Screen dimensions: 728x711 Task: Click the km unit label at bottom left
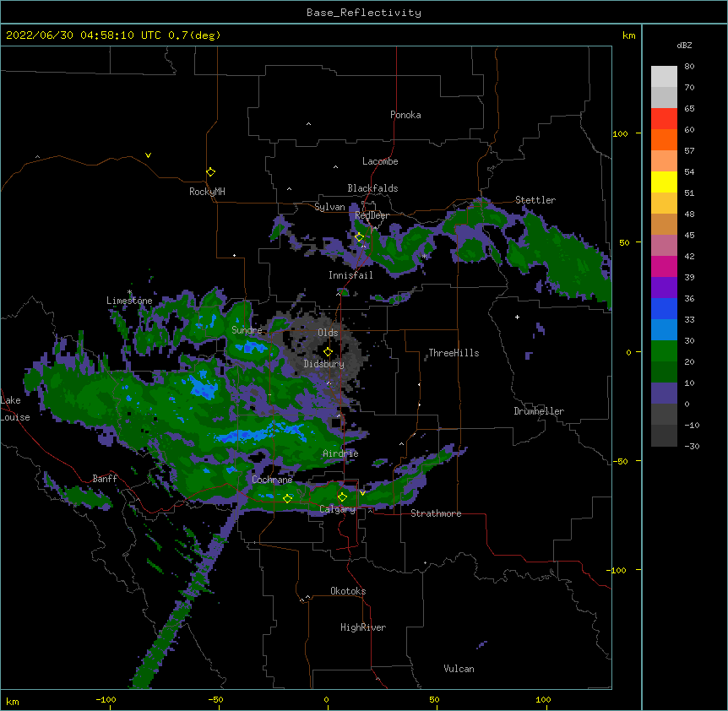(13, 702)
